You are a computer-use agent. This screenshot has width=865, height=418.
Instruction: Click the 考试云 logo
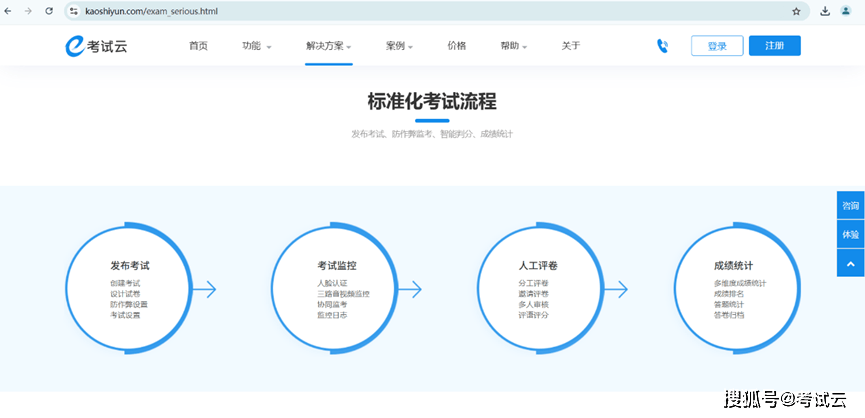(96, 46)
